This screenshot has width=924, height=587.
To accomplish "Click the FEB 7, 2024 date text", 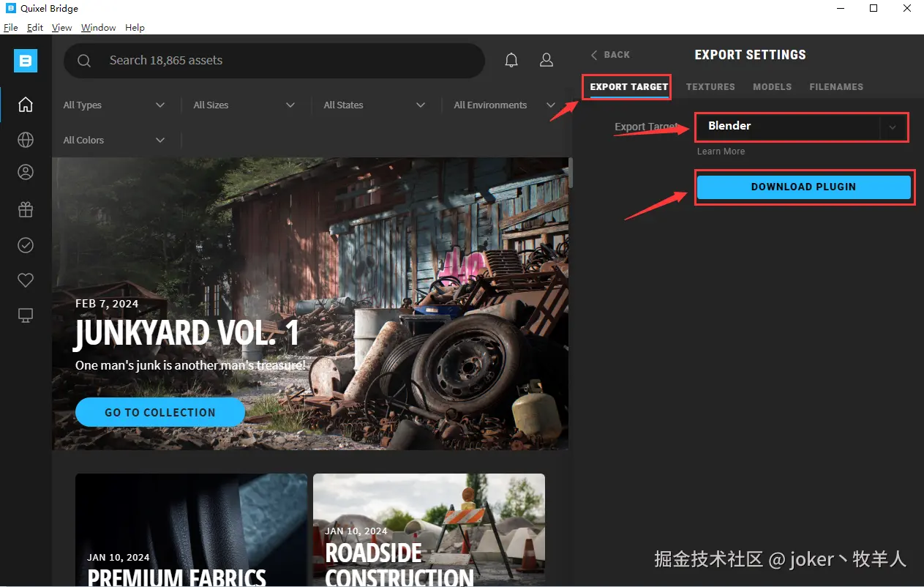I will (x=107, y=304).
